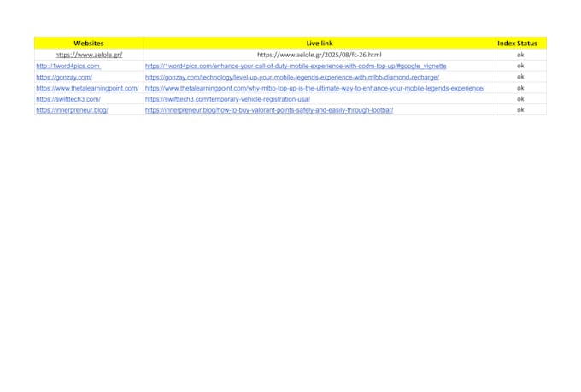Select the aelole.gr/2025/08/fc-26.html live link cell

pyautogui.click(x=320, y=55)
